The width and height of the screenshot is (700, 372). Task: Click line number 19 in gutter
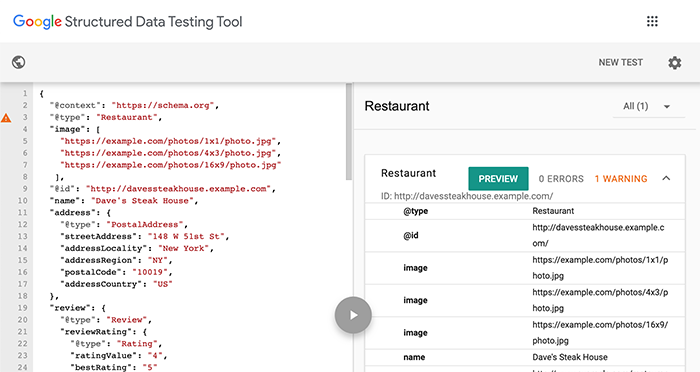pos(22,308)
